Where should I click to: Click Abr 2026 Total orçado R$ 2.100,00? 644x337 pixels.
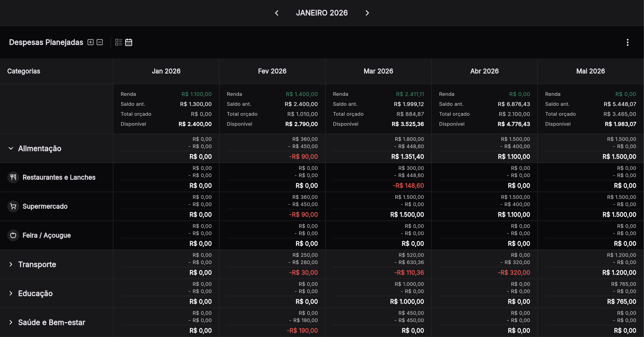tap(514, 114)
